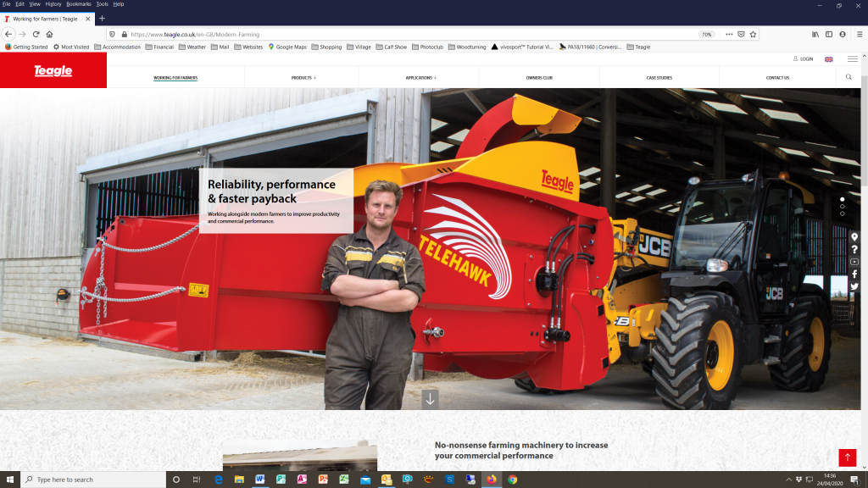The width and height of the screenshot is (868, 488).
Task: Open the Help menu
Action: coord(119,4)
